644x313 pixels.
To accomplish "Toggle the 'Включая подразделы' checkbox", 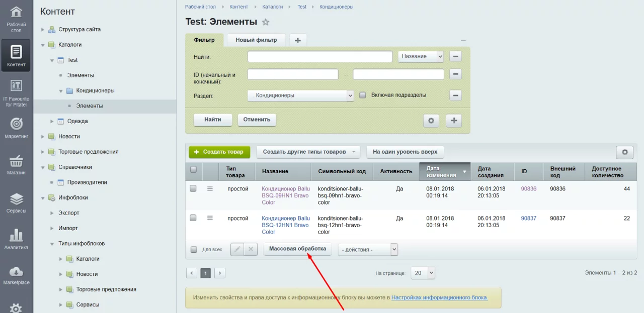I will [362, 95].
